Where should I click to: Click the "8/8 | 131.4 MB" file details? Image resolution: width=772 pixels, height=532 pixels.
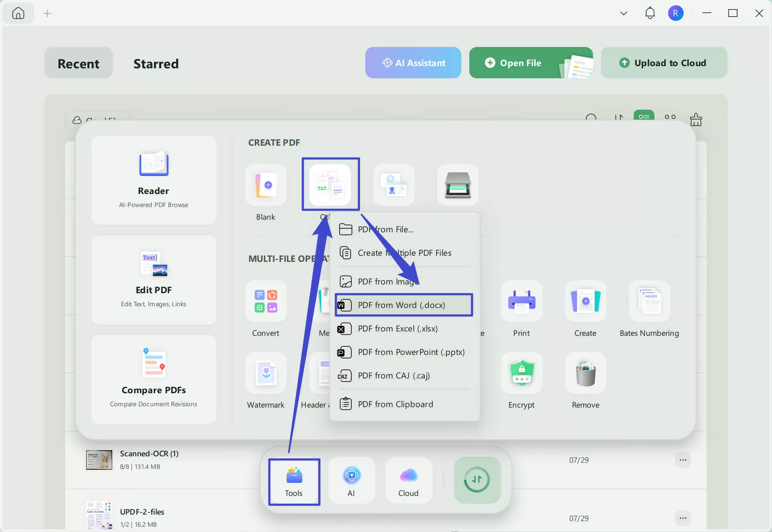140,467
